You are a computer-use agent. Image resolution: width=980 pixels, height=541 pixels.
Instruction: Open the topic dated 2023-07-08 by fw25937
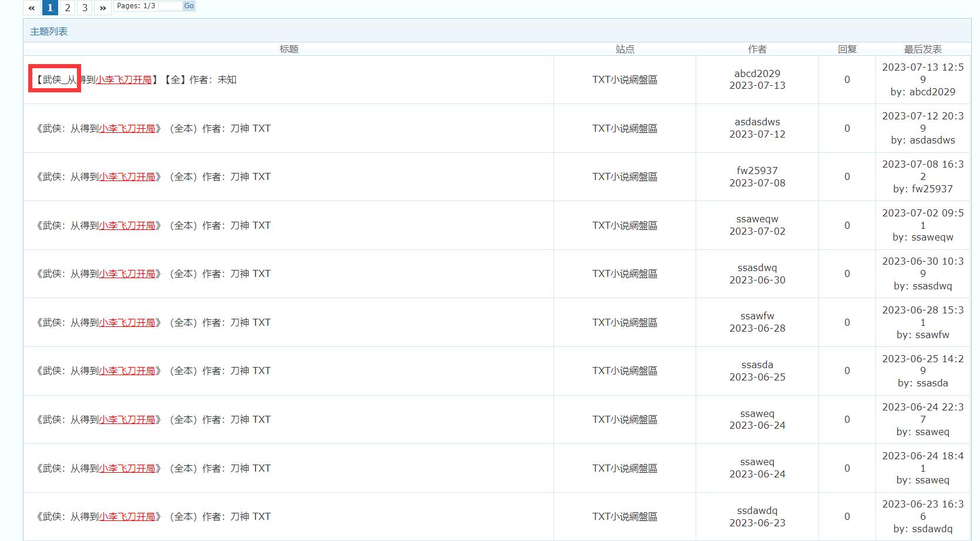point(153,176)
